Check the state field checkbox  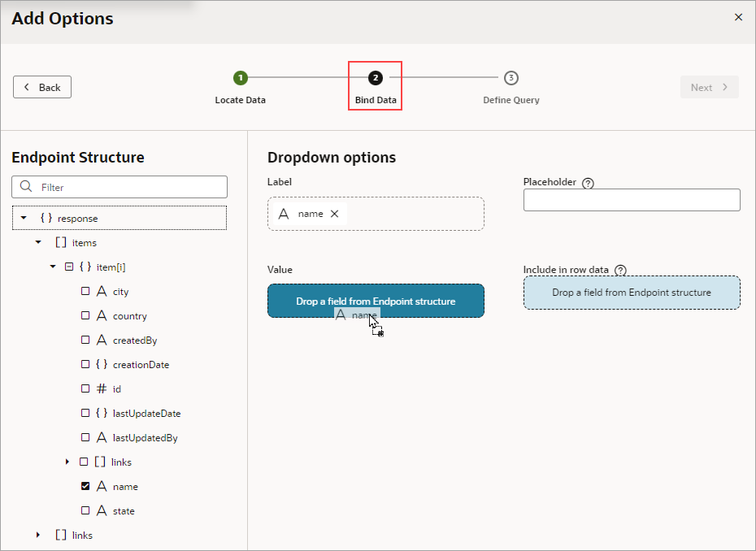(x=85, y=510)
